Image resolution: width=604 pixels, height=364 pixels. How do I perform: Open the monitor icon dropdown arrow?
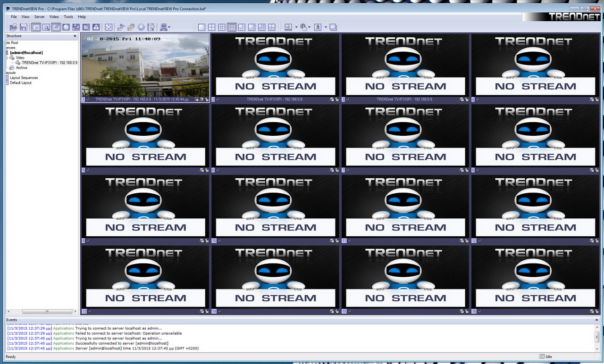[x=296, y=27]
